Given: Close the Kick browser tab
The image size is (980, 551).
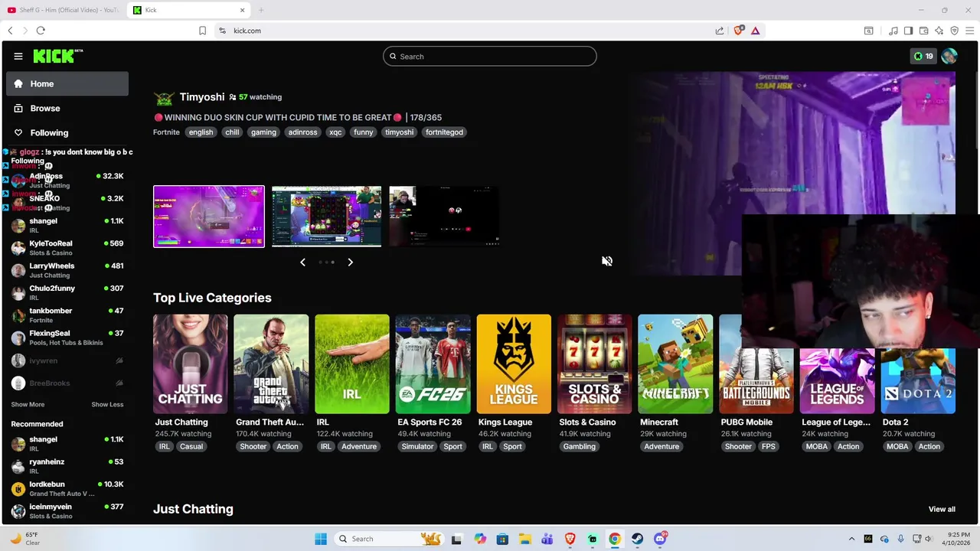Looking at the screenshot, I should click(243, 10).
